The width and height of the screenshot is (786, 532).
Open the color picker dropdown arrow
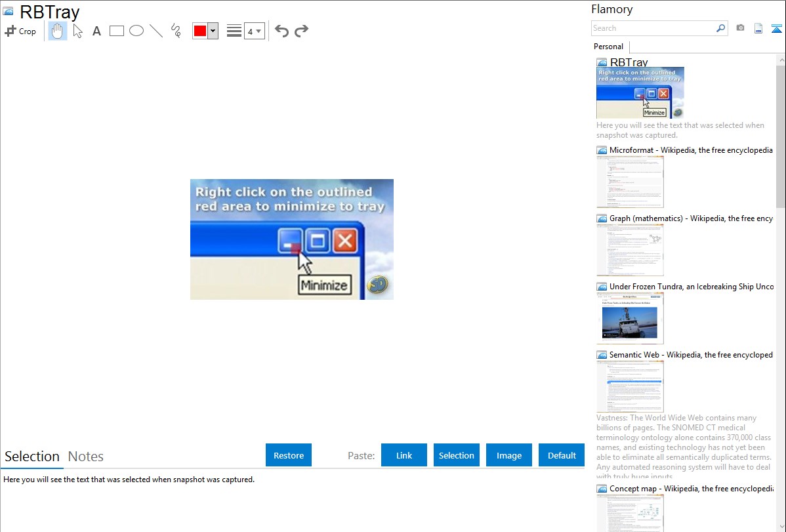coord(213,31)
